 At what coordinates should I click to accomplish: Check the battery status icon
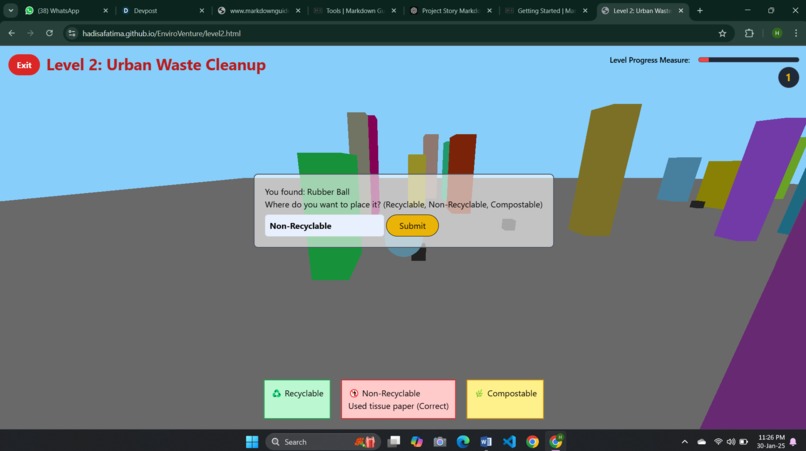(743, 442)
